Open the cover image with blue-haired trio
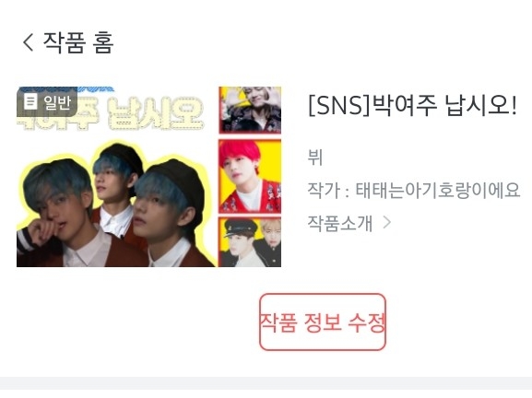 coord(149,177)
